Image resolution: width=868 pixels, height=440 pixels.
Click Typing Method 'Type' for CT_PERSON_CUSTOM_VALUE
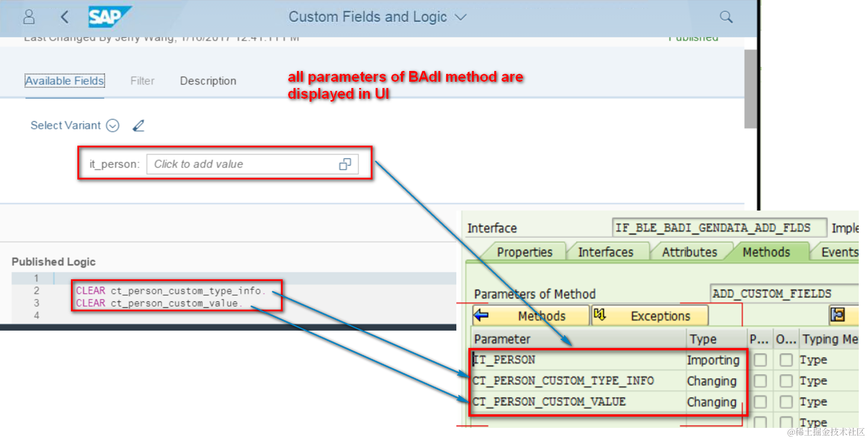pyautogui.click(x=813, y=402)
